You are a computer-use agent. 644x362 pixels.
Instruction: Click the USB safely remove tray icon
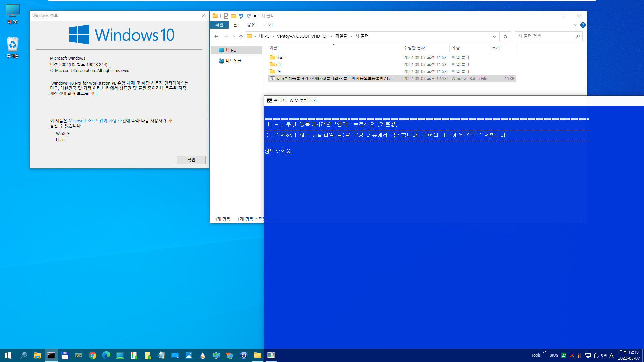596,355
